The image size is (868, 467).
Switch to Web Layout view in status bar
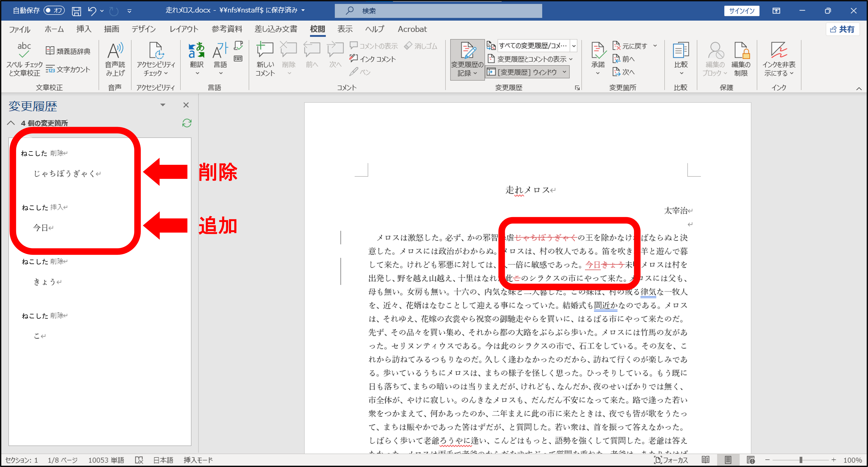[751, 459]
